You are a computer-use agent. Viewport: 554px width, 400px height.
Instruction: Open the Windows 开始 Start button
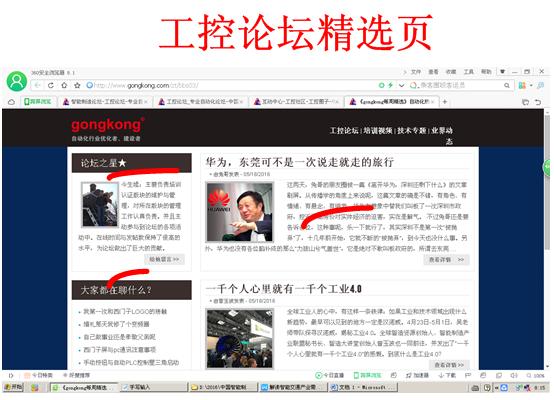click(12, 387)
